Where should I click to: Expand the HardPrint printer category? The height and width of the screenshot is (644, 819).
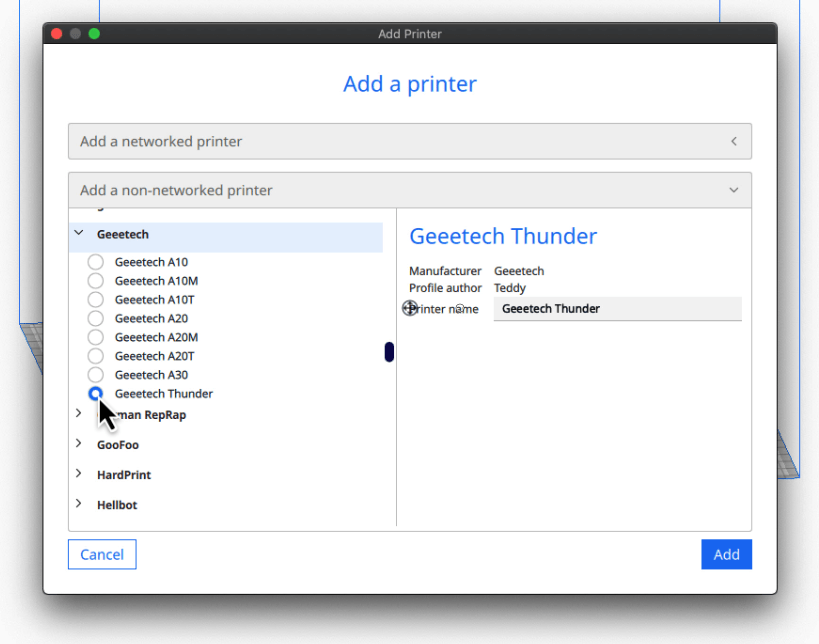coord(79,474)
